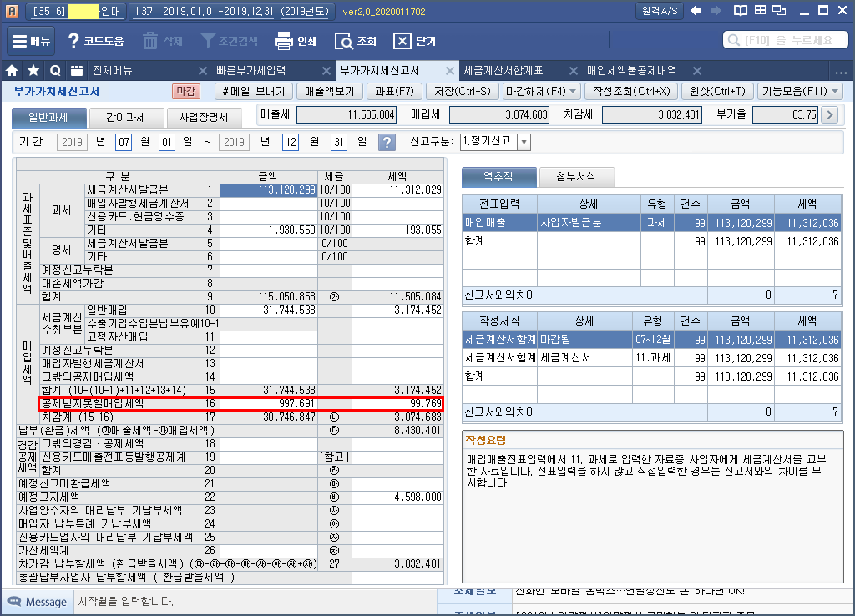Close the 전체메뉴 tab

(x=202, y=71)
